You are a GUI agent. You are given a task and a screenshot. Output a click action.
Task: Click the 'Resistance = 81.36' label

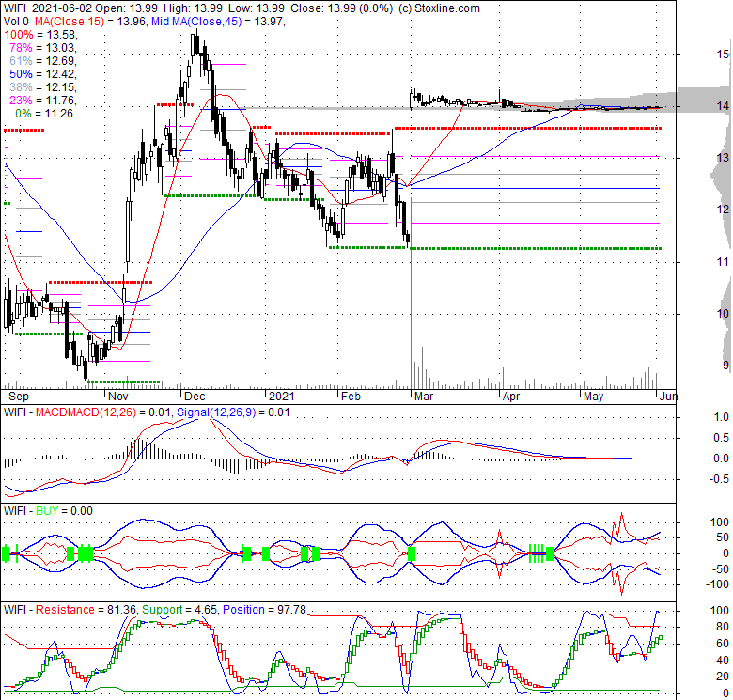[x=86, y=610]
